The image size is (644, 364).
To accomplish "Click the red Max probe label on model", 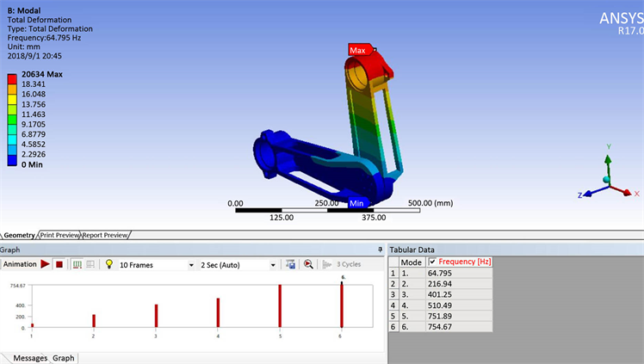I will click(357, 50).
